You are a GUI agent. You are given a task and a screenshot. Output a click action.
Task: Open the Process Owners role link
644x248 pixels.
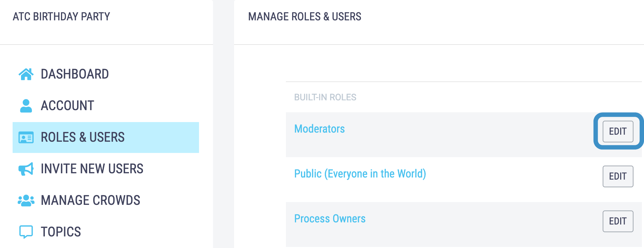330,219
